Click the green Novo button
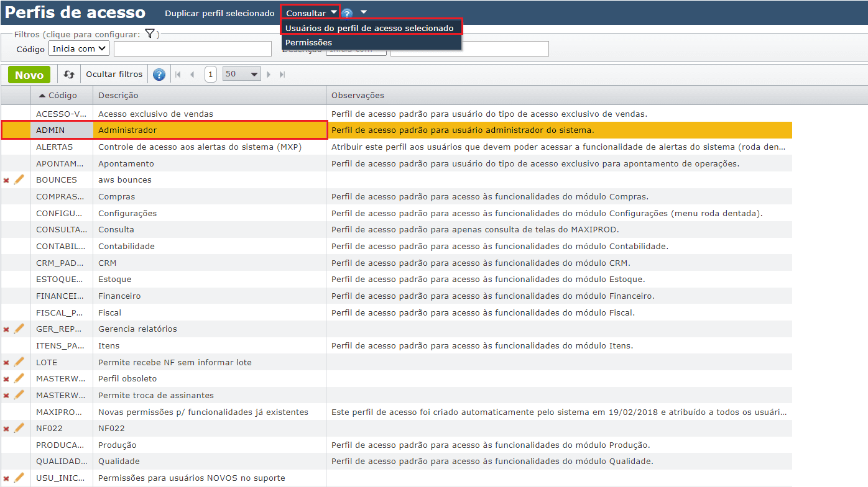868x487 pixels. pos(29,75)
